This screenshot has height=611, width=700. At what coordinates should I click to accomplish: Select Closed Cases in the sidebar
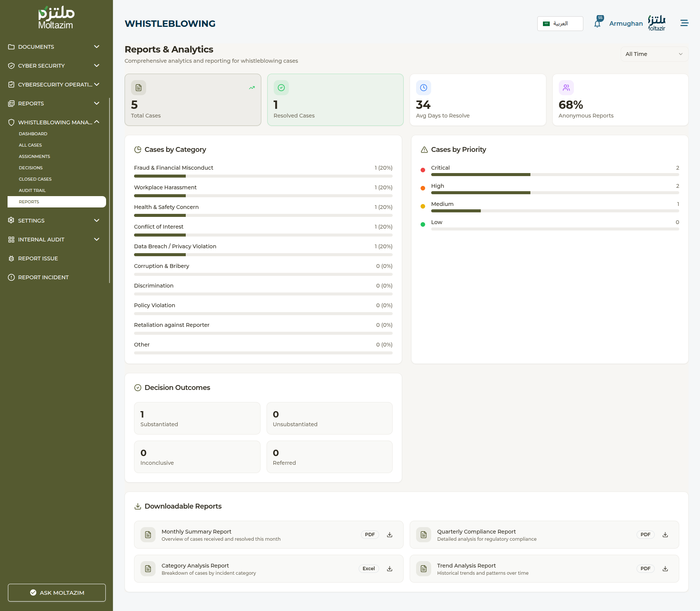(x=35, y=179)
